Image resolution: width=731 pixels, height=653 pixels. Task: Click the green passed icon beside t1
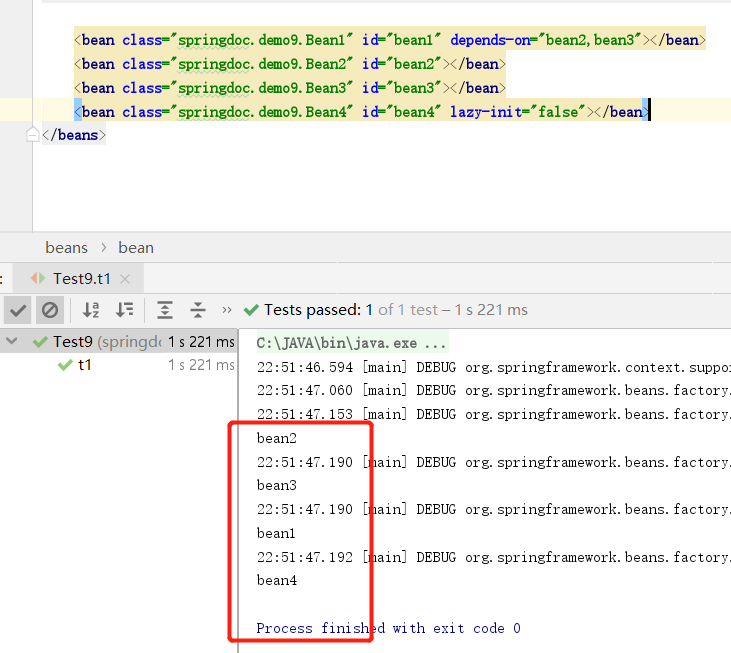pyautogui.click(x=65, y=365)
